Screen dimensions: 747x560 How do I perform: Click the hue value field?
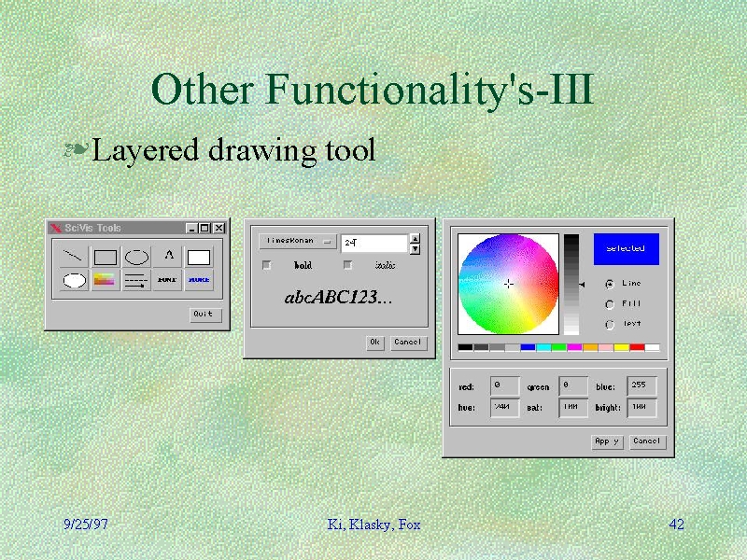coord(504,408)
